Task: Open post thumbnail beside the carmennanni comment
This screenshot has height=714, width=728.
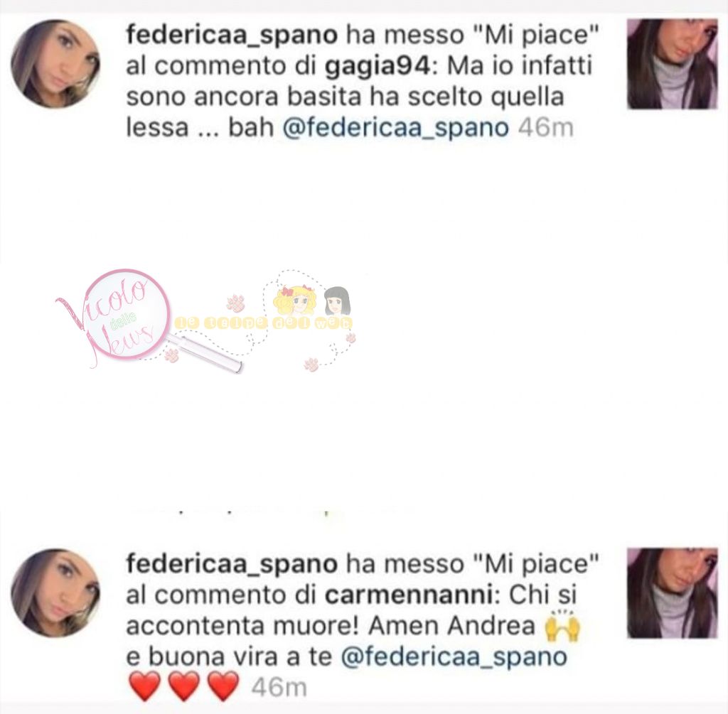Action: tap(673, 593)
